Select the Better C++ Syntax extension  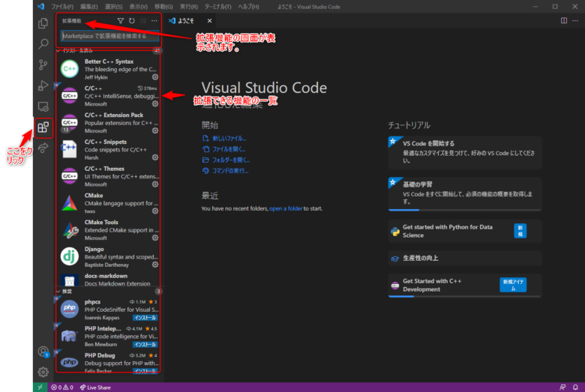pos(109,69)
